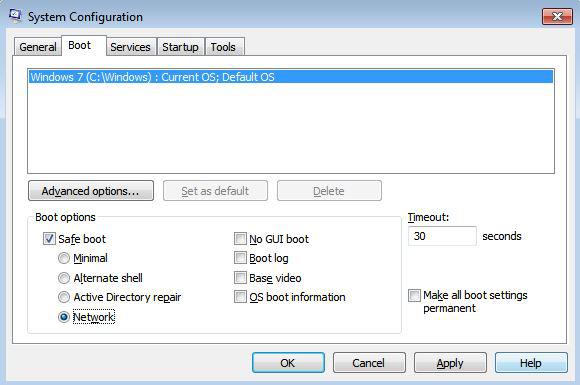Enable No GUI boot checkbox

click(240, 239)
